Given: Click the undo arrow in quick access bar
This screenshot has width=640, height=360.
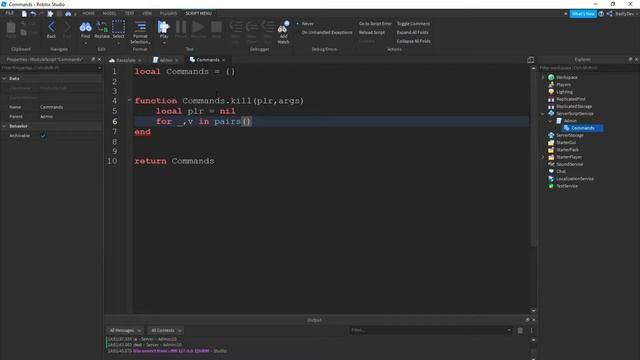Looking at the screenshot, I should tap(33, 13).
